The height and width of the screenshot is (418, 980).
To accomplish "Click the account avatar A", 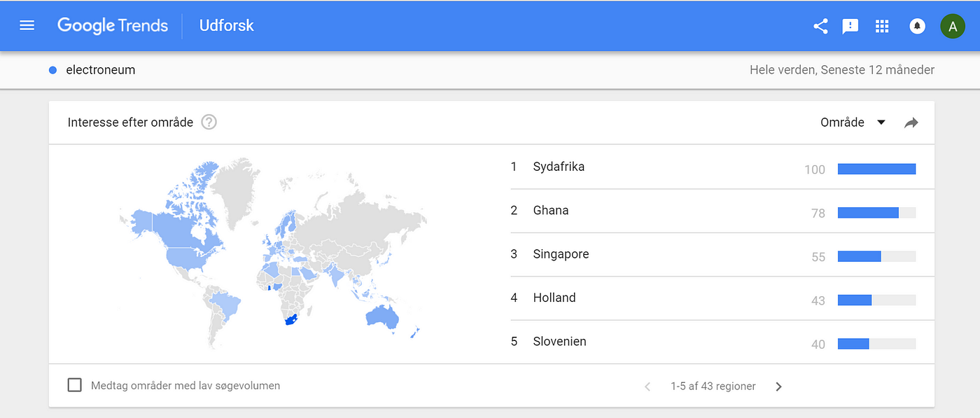I will point(952,27).
